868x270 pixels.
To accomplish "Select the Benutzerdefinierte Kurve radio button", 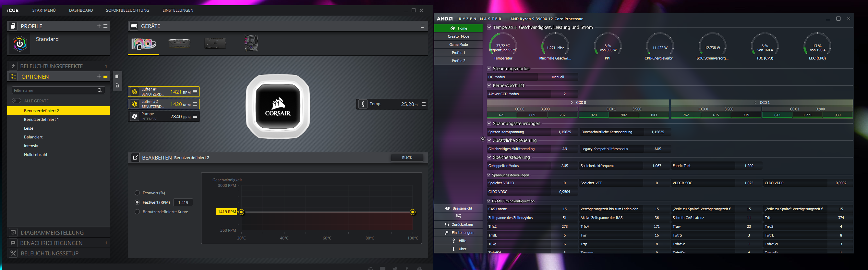I will (137, 212).
